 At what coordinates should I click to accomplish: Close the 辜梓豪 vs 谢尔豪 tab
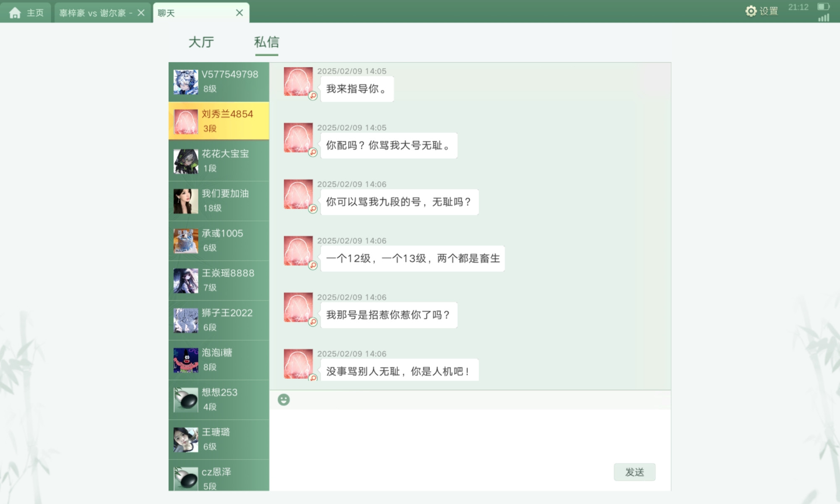[141, 13]
